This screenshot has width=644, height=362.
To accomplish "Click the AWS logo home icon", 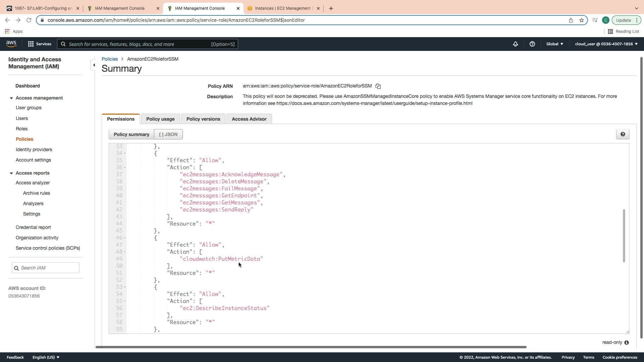I will (x=11, y=44).
